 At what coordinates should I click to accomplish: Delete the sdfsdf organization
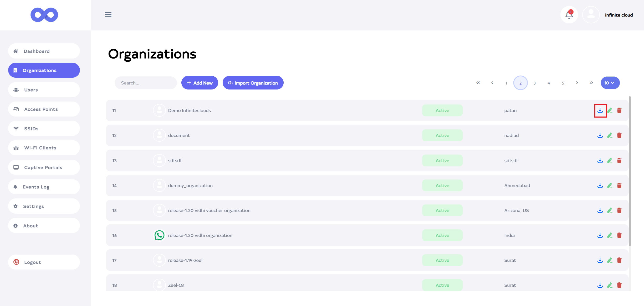click(x=619, y=161)
